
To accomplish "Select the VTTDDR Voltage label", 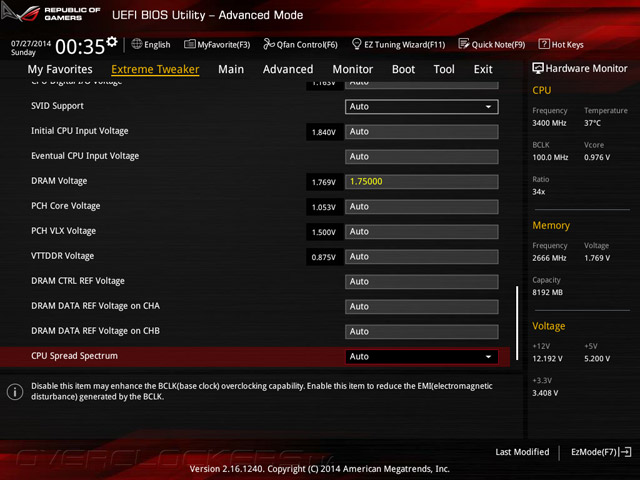I will 62,256.
